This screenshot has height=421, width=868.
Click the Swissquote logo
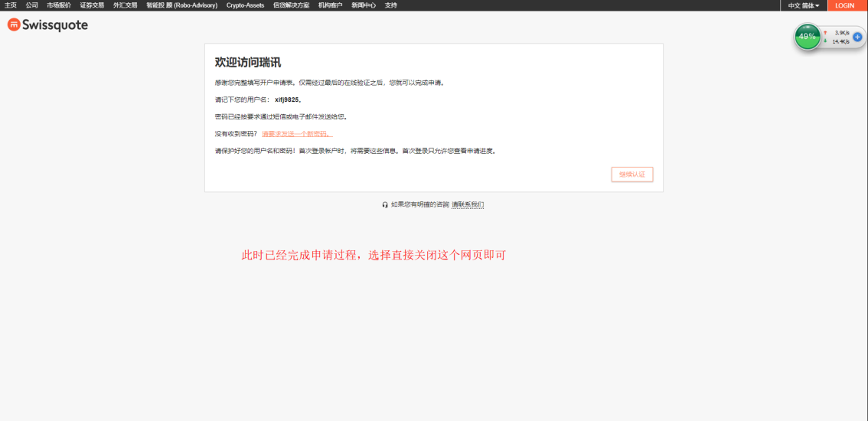point(47,25)
